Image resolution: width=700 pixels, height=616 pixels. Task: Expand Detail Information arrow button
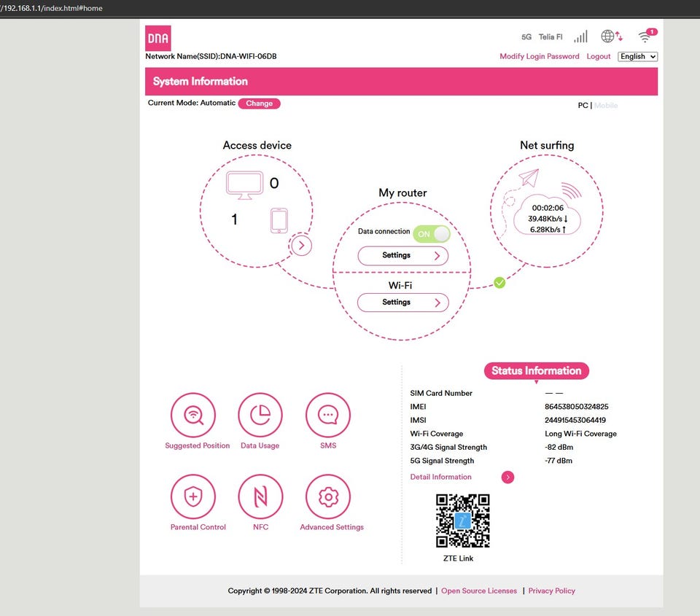tap(507, 477)
